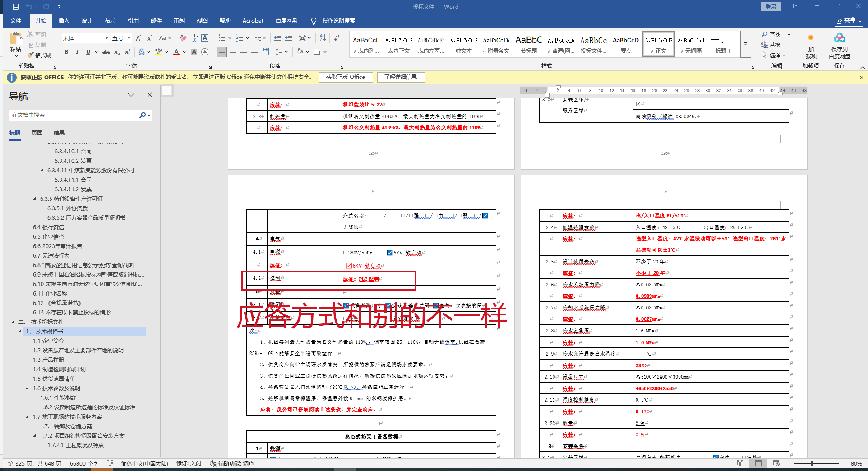868x471 pixels.
Task: Toggle underline formatting
Action: click(x=88, y=52)
